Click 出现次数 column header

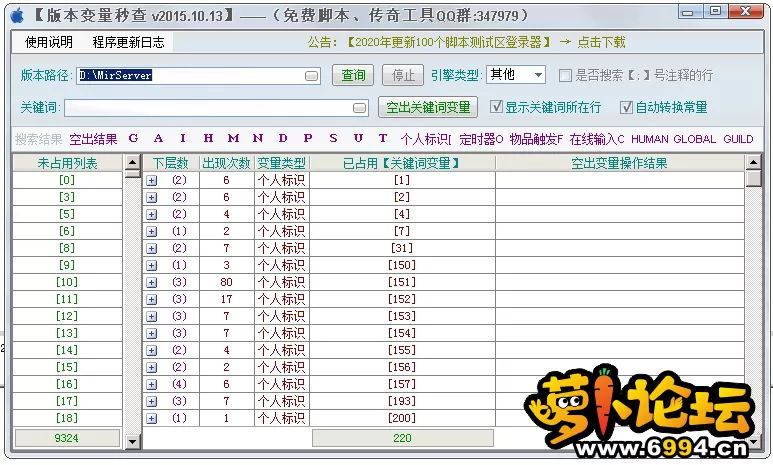point(227,163)
